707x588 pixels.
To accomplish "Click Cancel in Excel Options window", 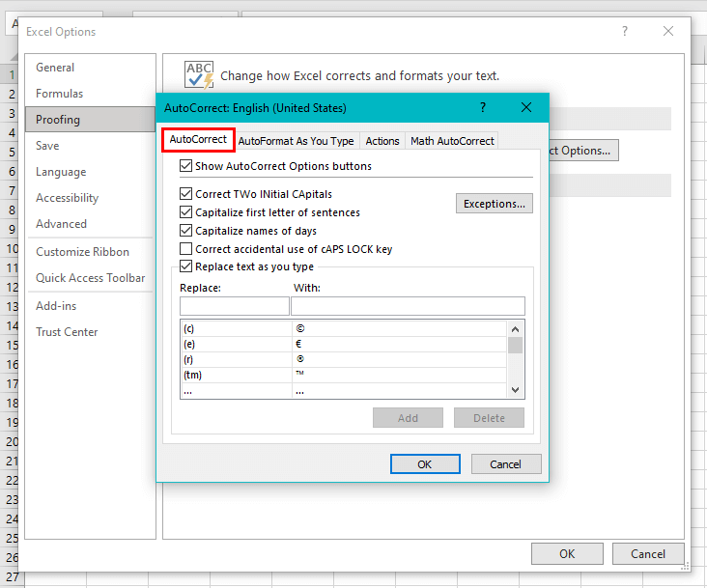I will pyautogui.click(x=648, y=554).
